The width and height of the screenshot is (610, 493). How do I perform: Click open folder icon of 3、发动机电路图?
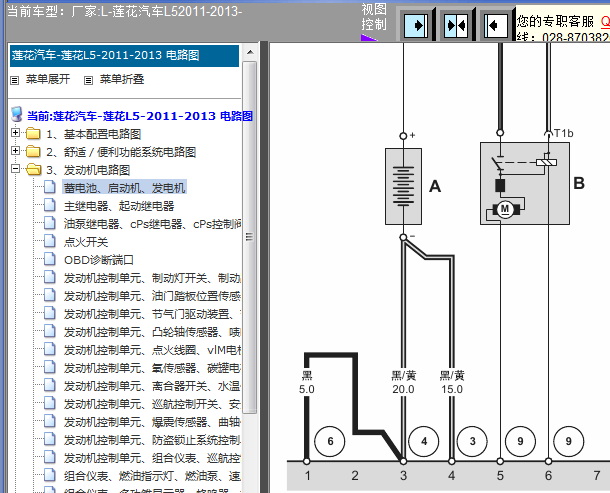coord(34,169)
